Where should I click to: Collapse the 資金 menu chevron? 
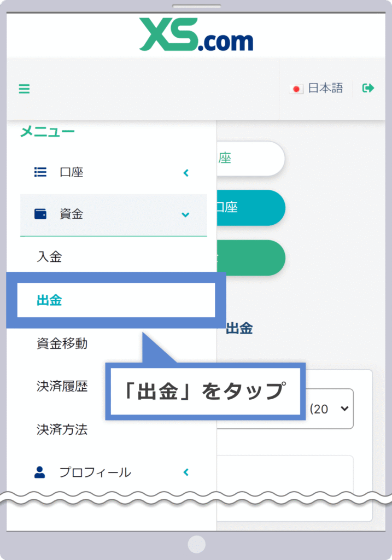tap(185, 214)
